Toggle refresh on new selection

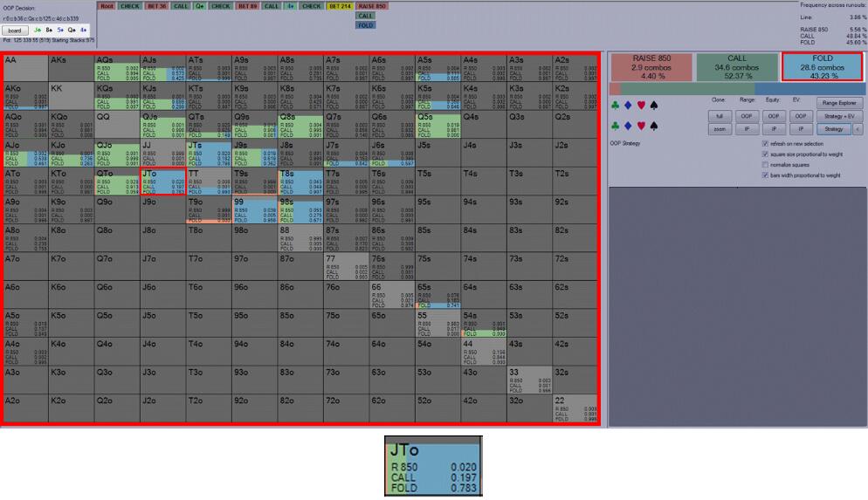point(765,144)
